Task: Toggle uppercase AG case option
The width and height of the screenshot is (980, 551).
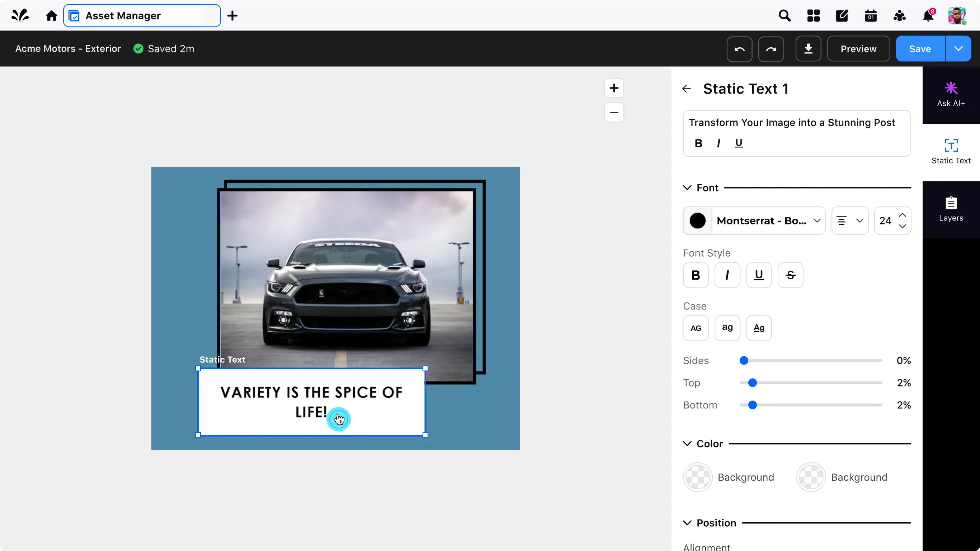Action: click(x=696, y=328)
